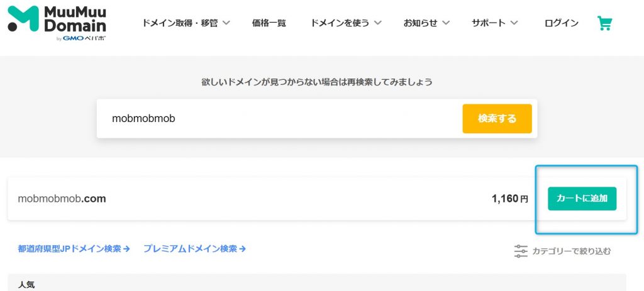Select the mobmobmob.com domain result
The image size is (644, 291).
coord(62,199)
